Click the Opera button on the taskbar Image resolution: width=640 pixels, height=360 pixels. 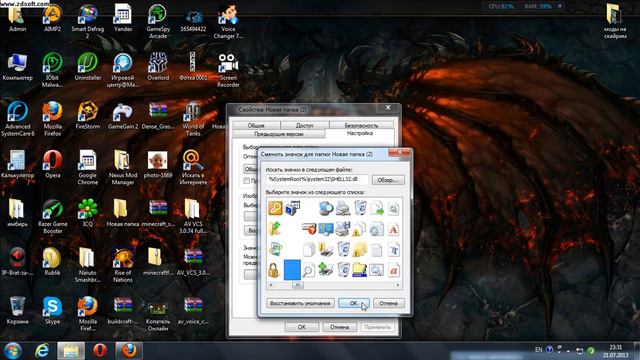[100, 351]
